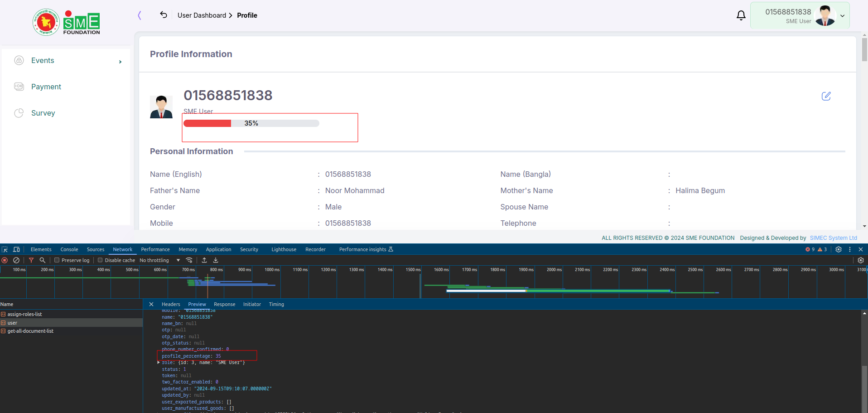
Task: Enable Disable cache checkbox
Action: 100,260
